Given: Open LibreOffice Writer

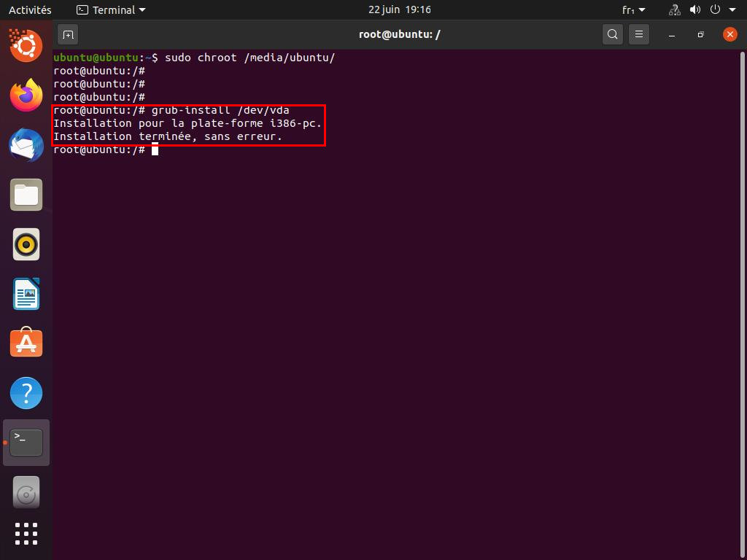Looking at the screenshot, I should (x=26, y=294).
